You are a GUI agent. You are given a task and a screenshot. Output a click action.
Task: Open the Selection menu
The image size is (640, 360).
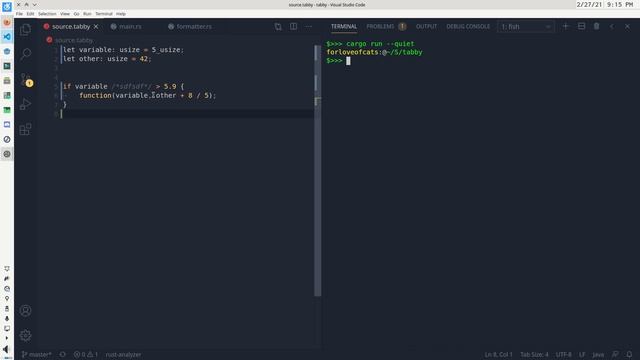47,14
